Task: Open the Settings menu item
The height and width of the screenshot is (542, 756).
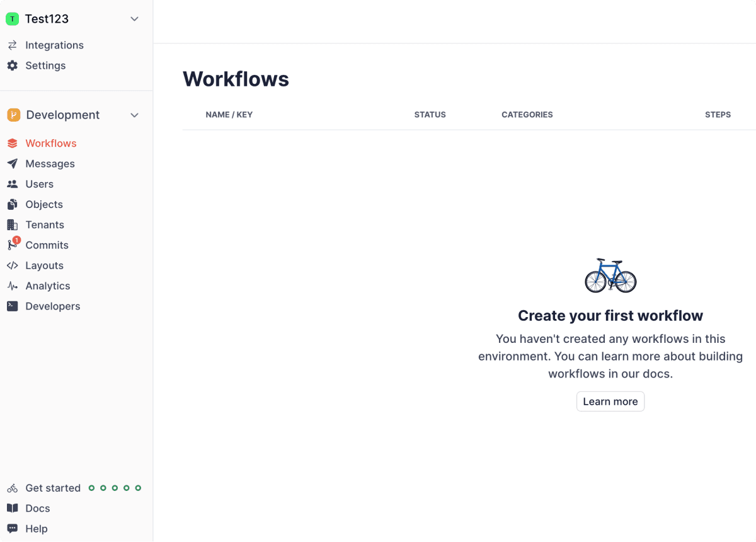Action: coord(45,65)
